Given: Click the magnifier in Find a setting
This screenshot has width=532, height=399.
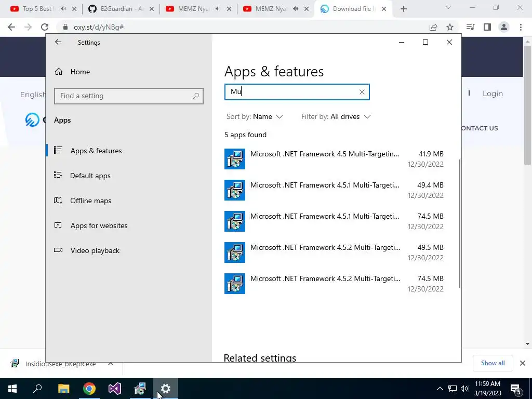Looking at the screenshot, I should (x=196, y=96).
